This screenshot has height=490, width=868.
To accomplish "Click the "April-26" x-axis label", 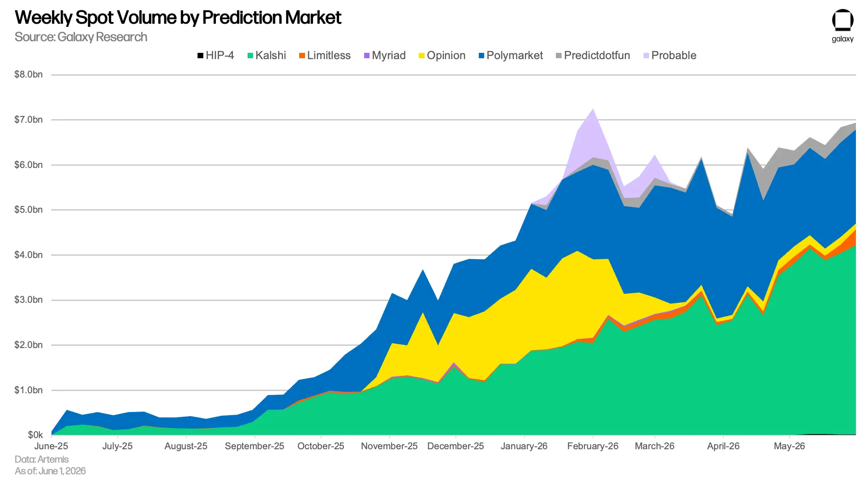I will (723, 446).
